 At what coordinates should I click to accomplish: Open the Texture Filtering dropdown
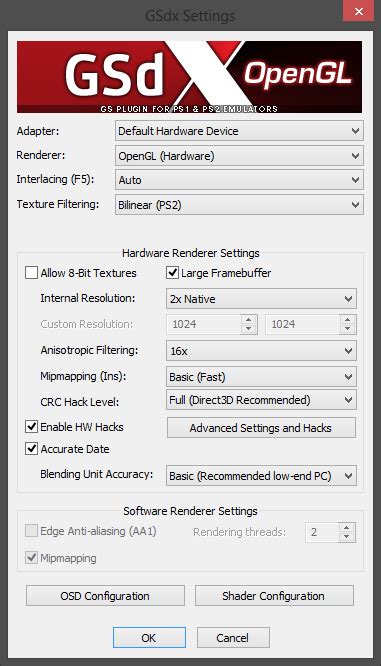[x=239, y=205]
